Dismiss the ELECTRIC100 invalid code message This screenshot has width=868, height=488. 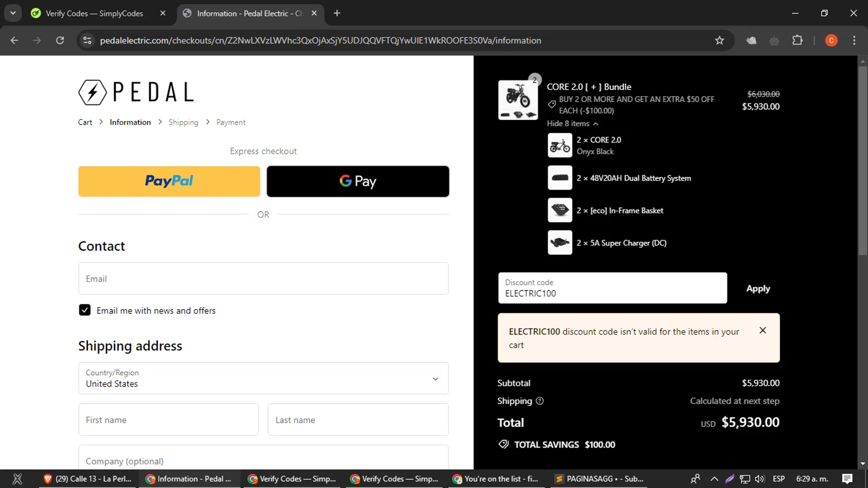[763, 331]
